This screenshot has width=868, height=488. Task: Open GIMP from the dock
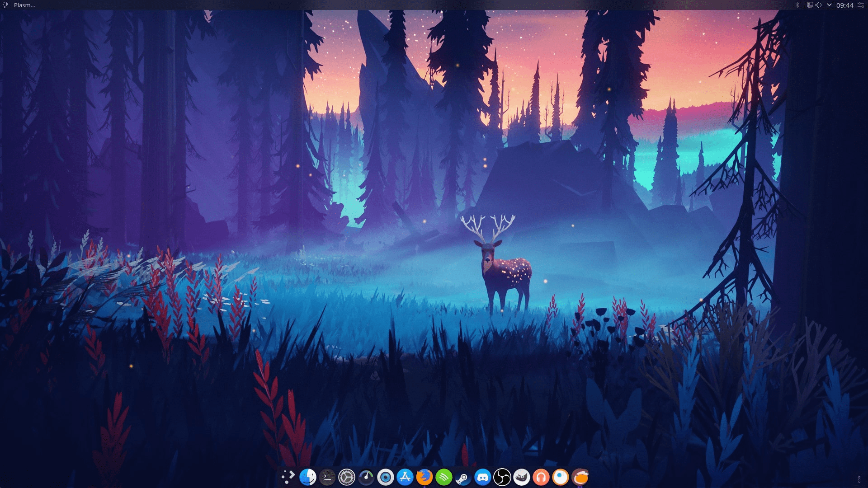522,477
